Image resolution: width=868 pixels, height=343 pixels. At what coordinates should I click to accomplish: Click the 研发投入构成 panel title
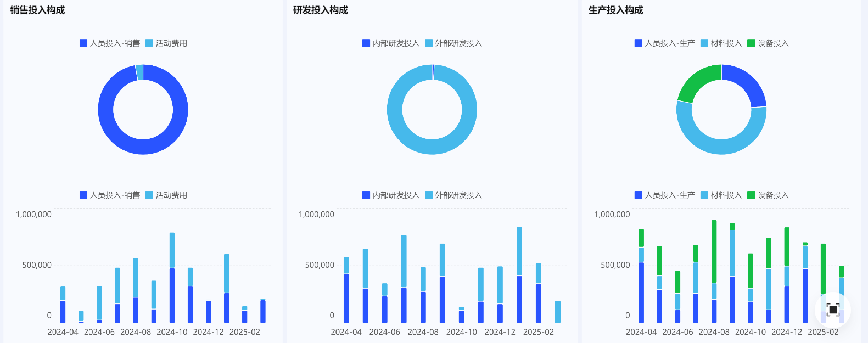tap(321, 10)
